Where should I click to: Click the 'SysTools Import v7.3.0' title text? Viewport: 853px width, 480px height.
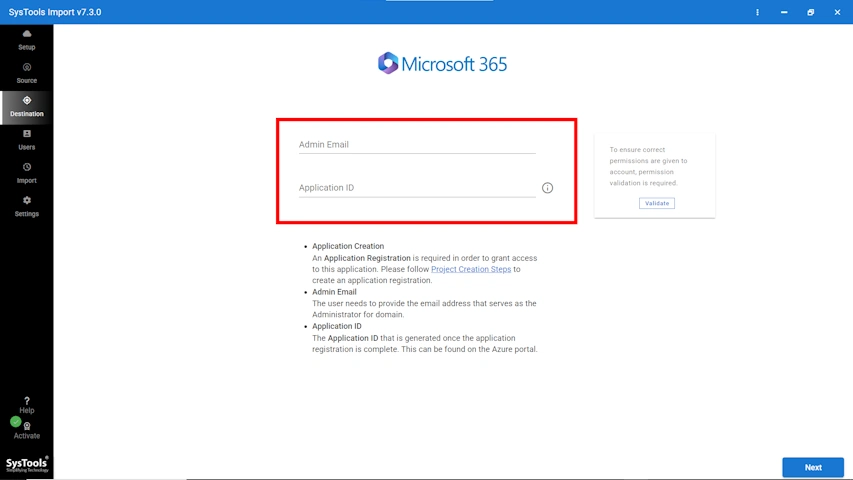pos(55,12)
